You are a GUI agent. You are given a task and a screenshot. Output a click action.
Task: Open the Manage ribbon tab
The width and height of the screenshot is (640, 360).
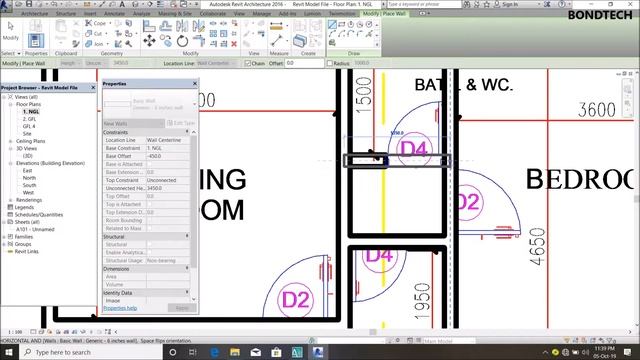(x=262, y=13)
